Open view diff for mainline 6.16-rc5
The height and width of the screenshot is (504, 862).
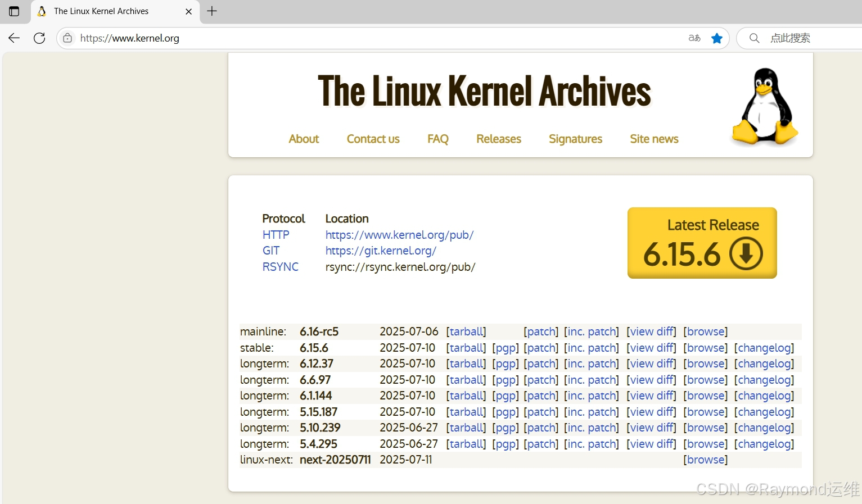point(651,332)
